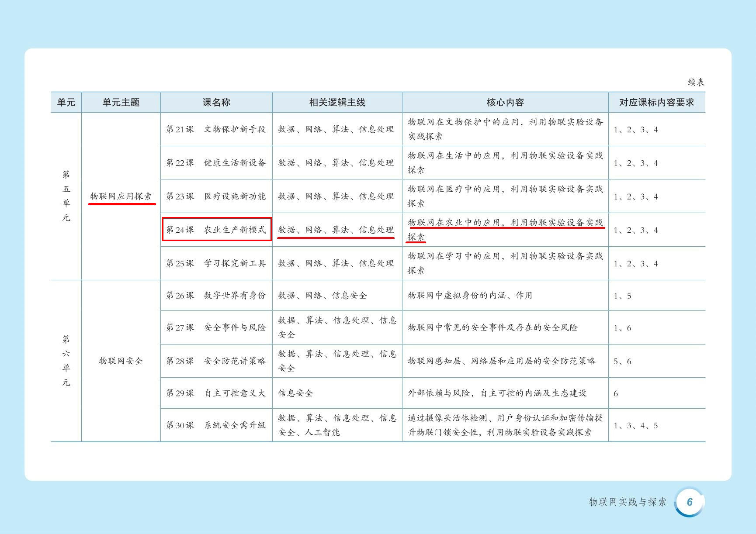Select lesson 第25课 学习探究新工具
The width and height of the screenshot is (756, 534).
click(216, 263)
